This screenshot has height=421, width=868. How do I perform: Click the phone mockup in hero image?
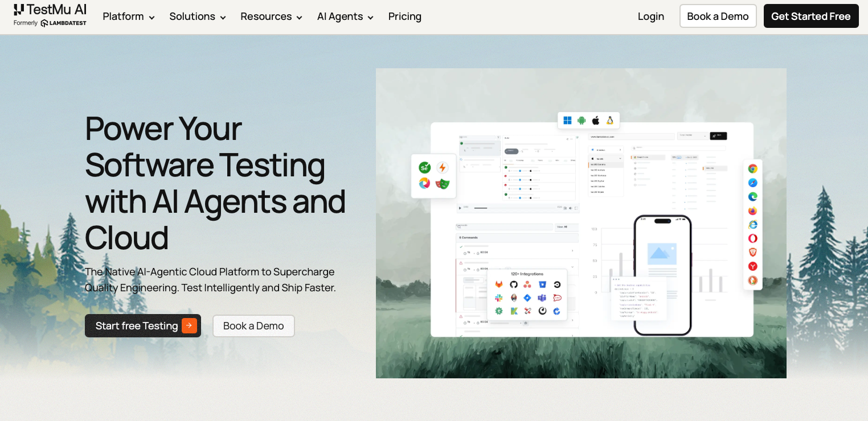[662, 275]
